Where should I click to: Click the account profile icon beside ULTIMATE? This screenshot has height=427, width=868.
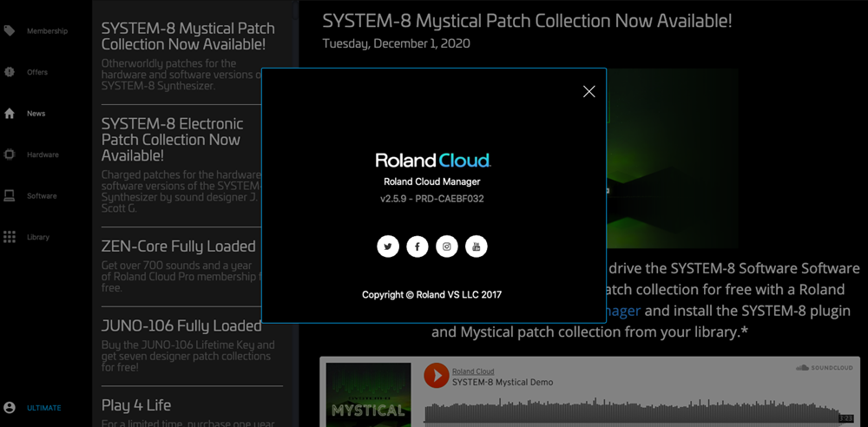coord(10,408)
